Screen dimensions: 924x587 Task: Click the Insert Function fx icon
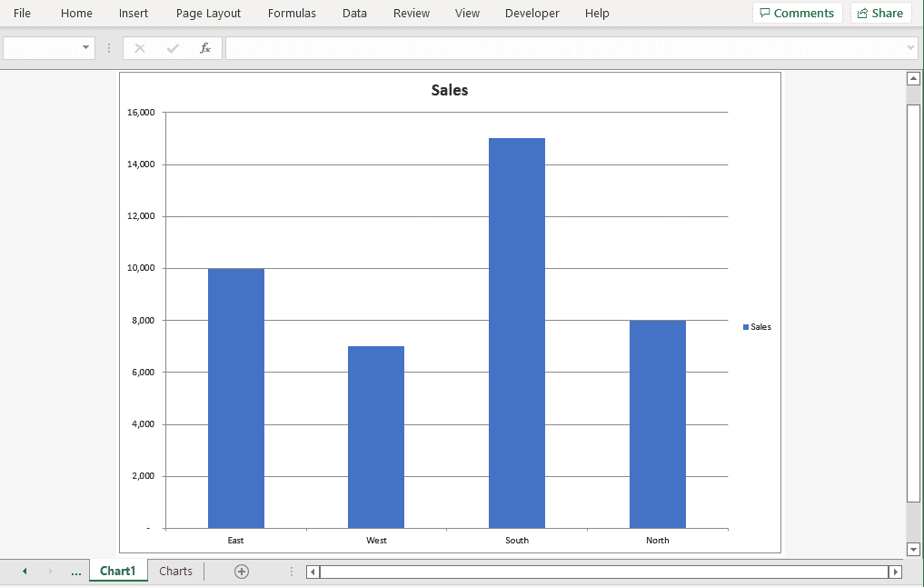(x=205, y=47)
